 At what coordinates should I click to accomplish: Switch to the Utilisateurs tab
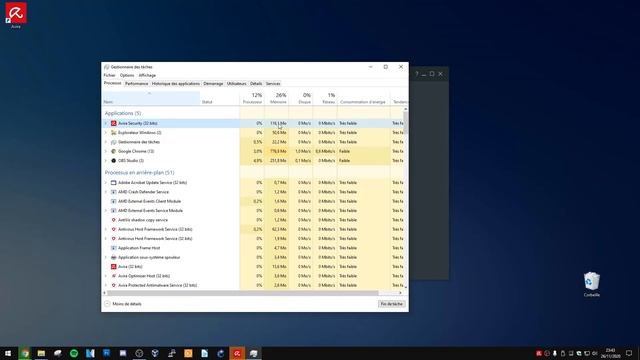237,84
